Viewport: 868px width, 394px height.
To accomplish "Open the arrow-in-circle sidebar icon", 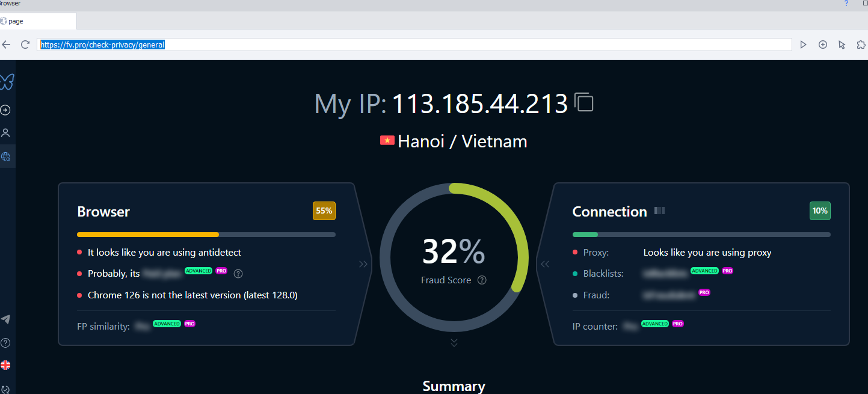I will [5, 110].
